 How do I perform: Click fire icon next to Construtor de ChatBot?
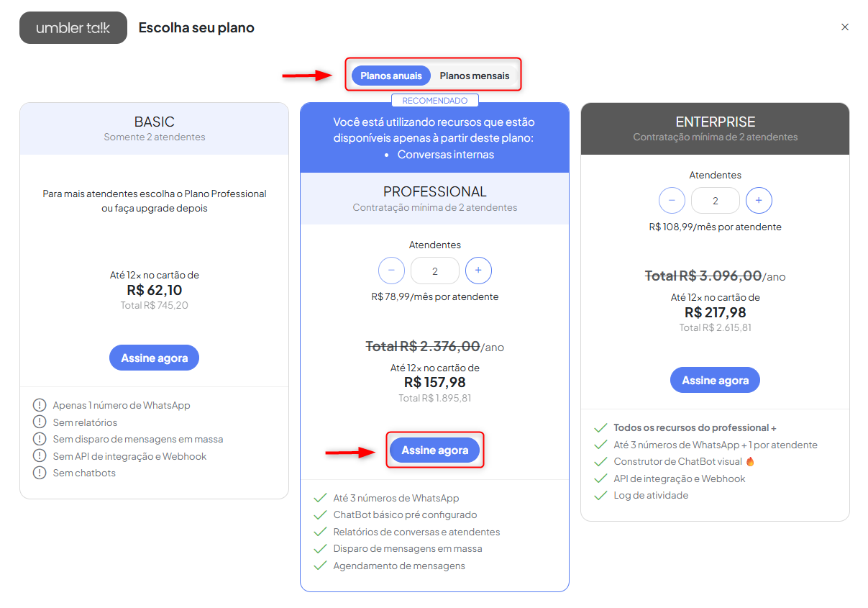pyautogui.click(x=750, y=462)
